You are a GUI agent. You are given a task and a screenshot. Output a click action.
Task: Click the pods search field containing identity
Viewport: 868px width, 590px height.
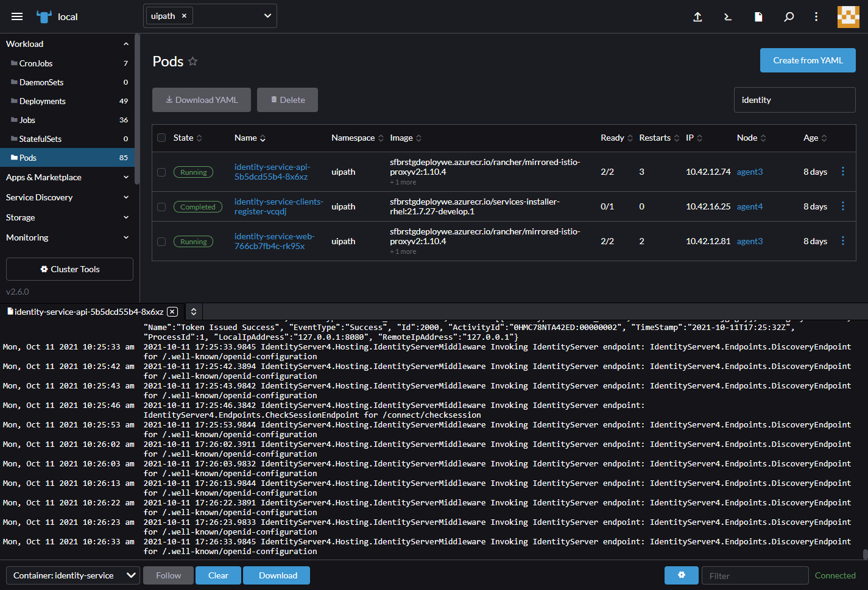(x=794, y=100)
